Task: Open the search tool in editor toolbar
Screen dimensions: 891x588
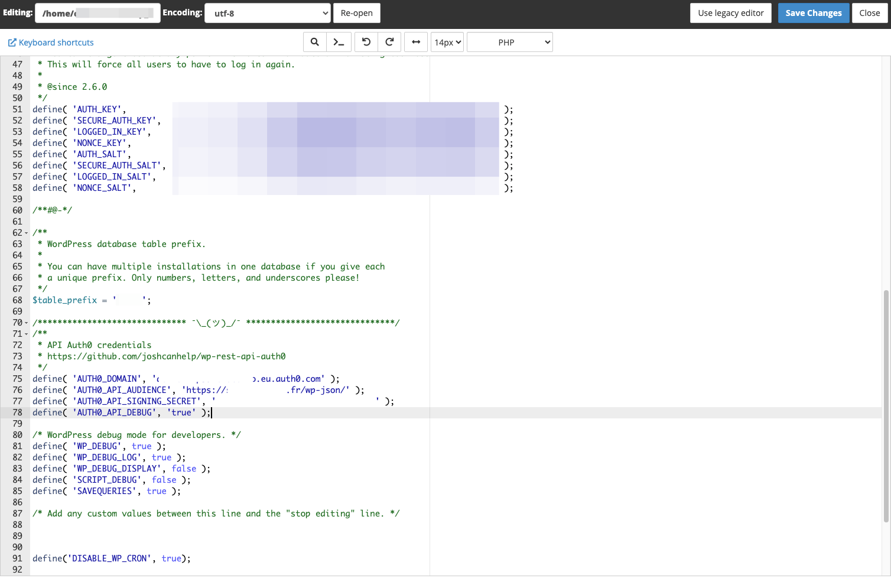Action: click(x=315, y=42)
